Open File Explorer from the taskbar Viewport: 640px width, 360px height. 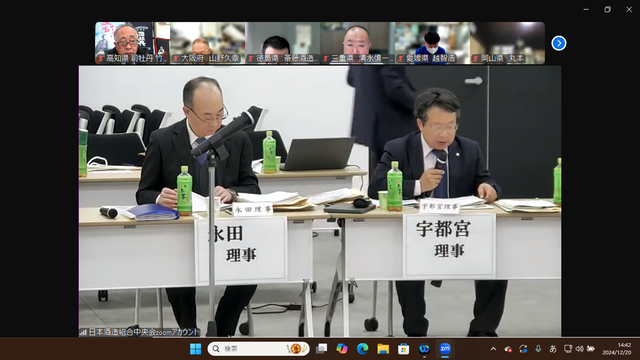[x=383, y=349]
